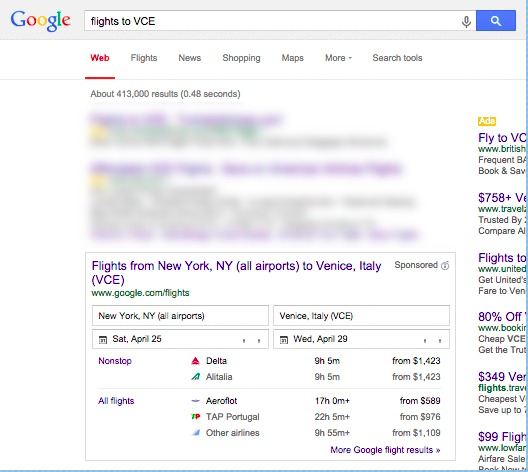Open the Nonstop flights link
Image resolution: width=528 pixels, height=472 pixels.
(115, 361)
